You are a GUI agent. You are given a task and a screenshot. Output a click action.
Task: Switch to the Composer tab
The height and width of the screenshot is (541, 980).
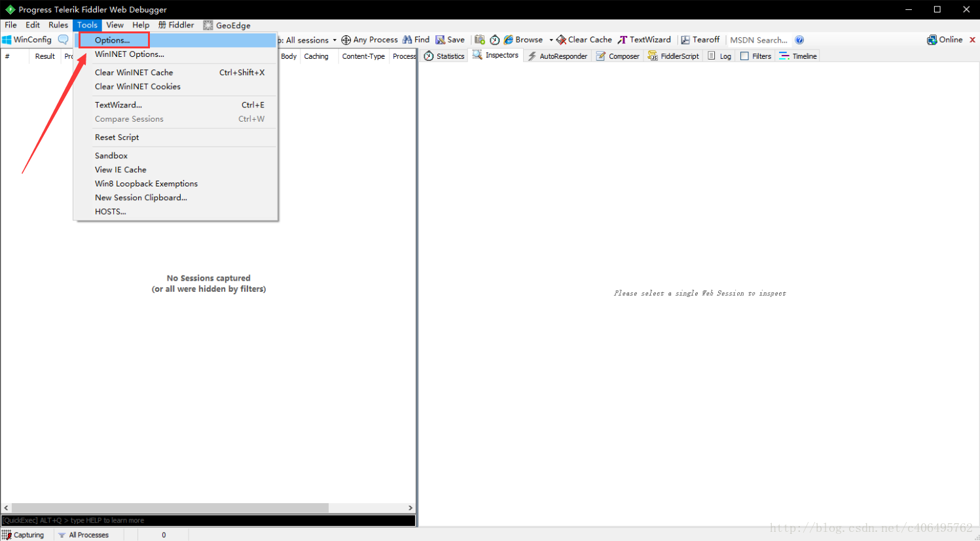[617, 56]
